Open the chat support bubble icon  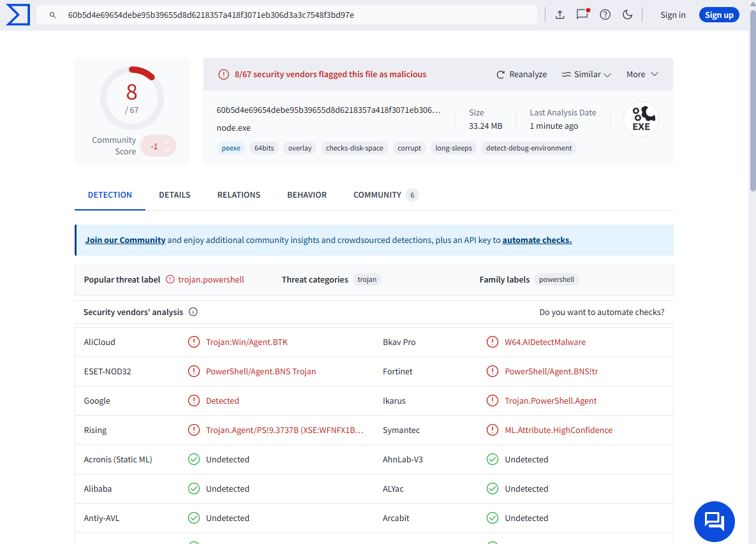pyautogui.click(x=714, y=521)
